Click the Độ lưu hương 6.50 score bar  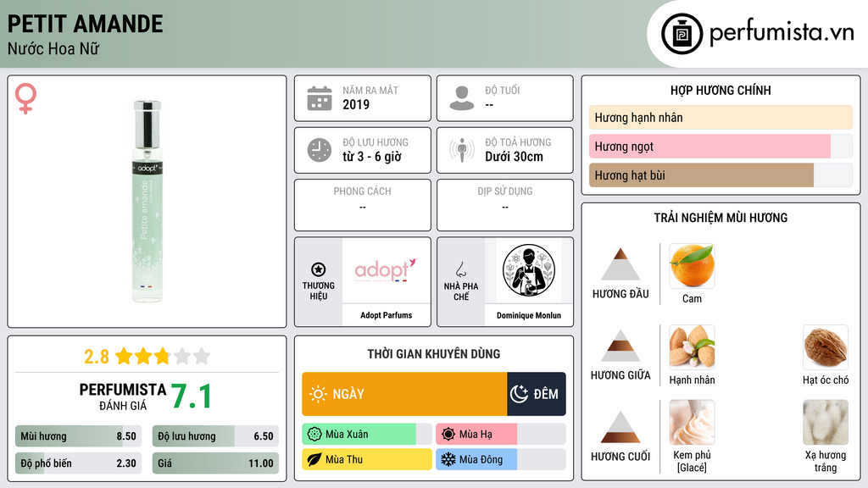[x=215, y=436]
